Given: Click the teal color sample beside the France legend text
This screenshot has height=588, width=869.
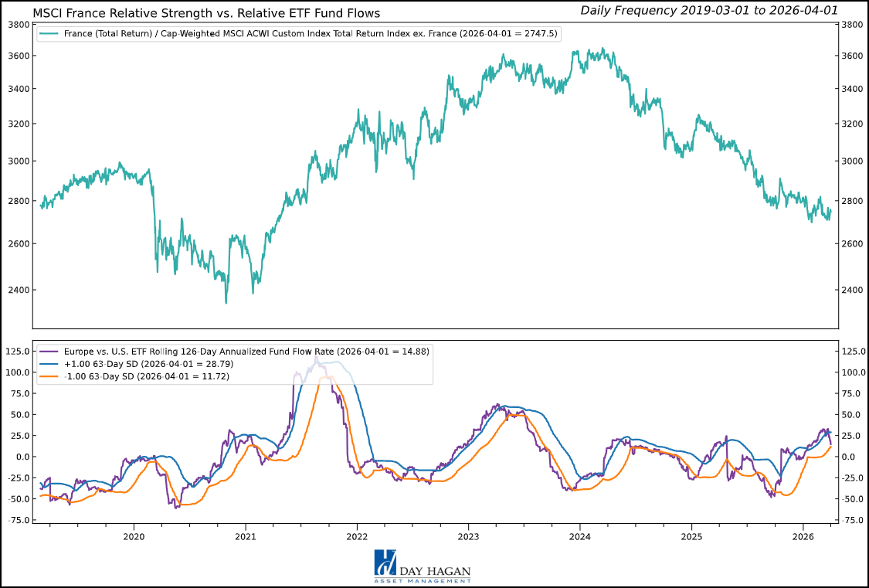Looking at the screenshot, I should (x=47, y=33).
